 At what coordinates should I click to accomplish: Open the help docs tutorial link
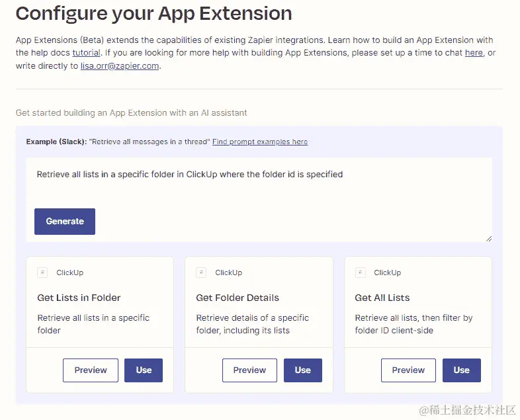click(x=86, y=53)
